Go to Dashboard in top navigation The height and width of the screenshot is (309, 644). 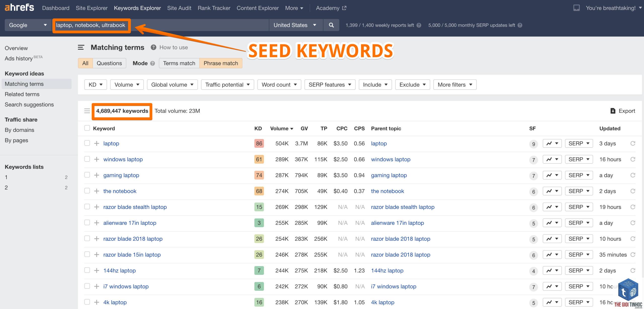(x=56, y=8)
